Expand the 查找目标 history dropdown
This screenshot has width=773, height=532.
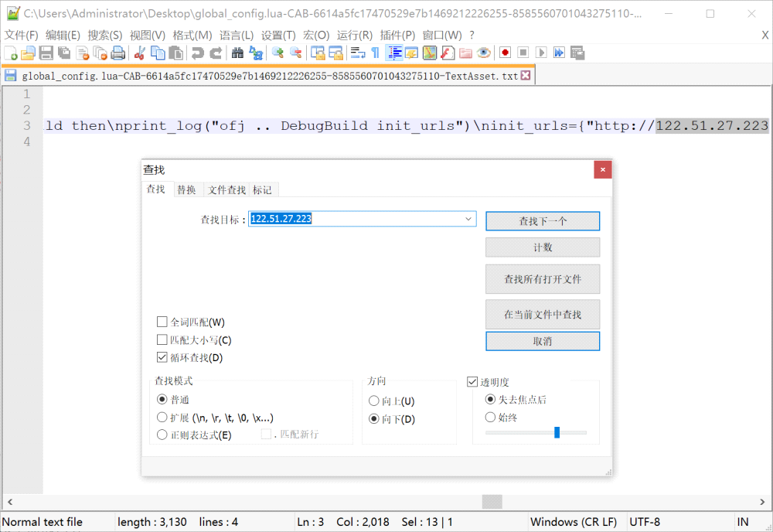pos(468,220)
